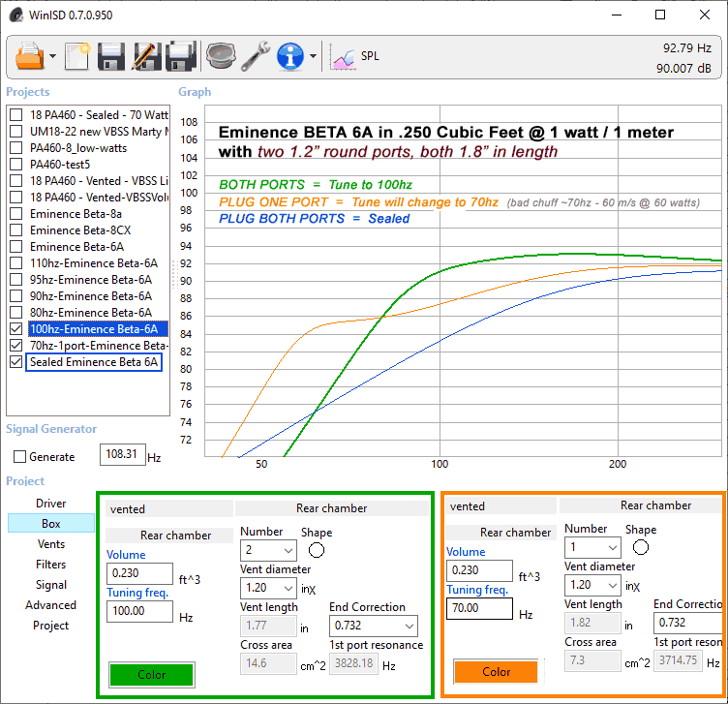Open the Filters tab
The height and width of the screenshot is (704, 728).
click(51, 565)
